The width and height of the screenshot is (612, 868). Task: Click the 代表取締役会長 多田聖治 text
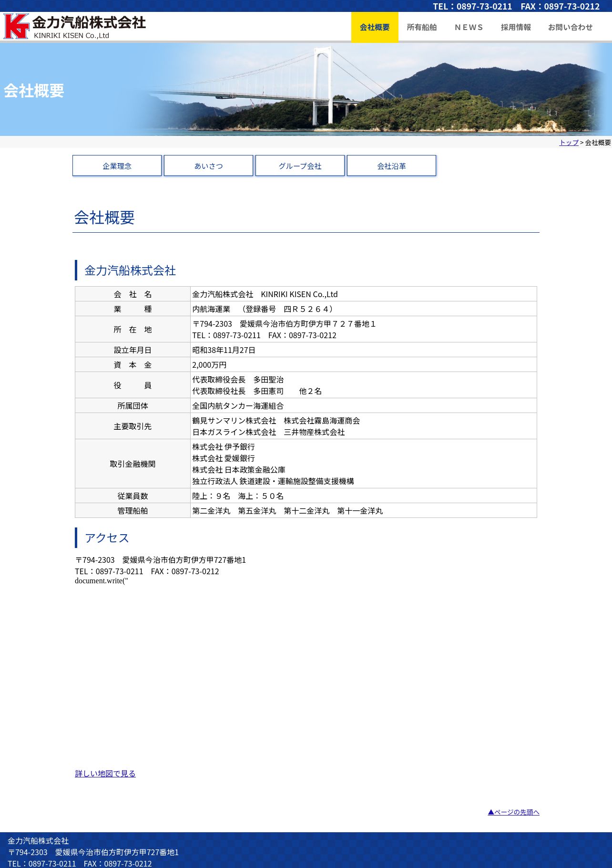coord(238,380)
